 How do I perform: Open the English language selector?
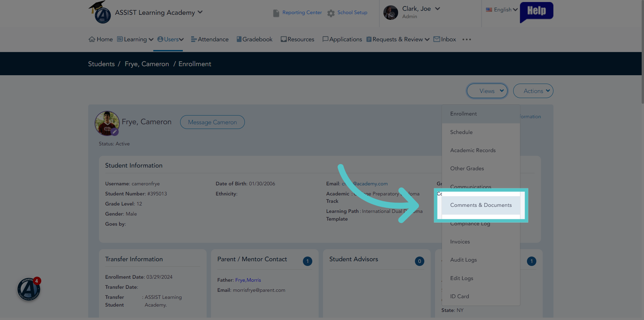(x=502, y=10)
